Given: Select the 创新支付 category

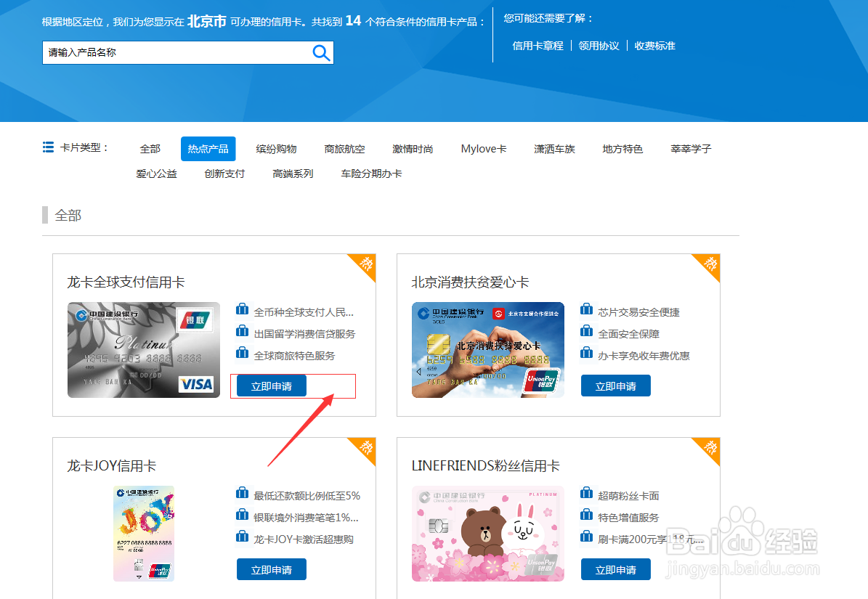Looking at the screenshot, I should pyautogui.click(x=224, y=174).
